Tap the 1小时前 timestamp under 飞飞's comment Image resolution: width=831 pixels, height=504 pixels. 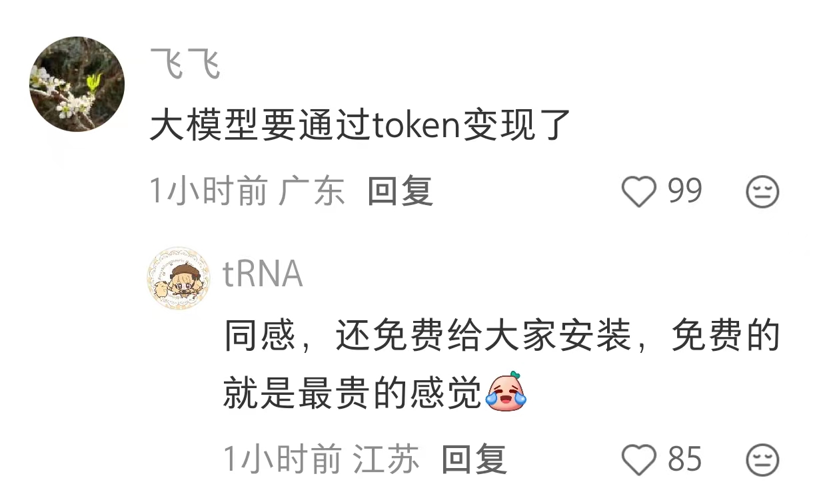click(x=208, y=192)
